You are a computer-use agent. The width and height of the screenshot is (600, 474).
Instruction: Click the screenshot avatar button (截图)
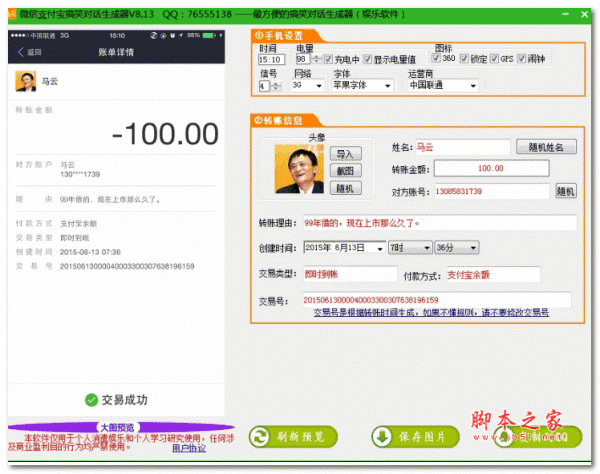tap(346, 171)
